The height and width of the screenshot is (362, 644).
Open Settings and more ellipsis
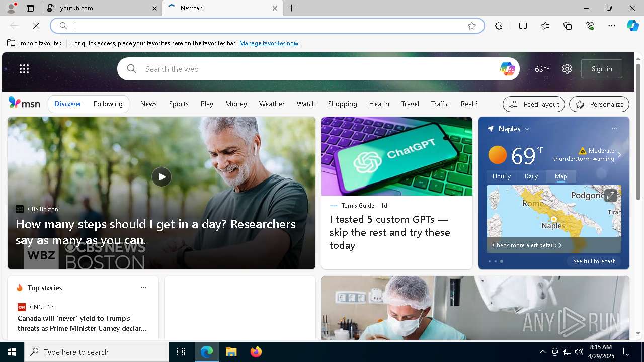(x=612, y=26)
